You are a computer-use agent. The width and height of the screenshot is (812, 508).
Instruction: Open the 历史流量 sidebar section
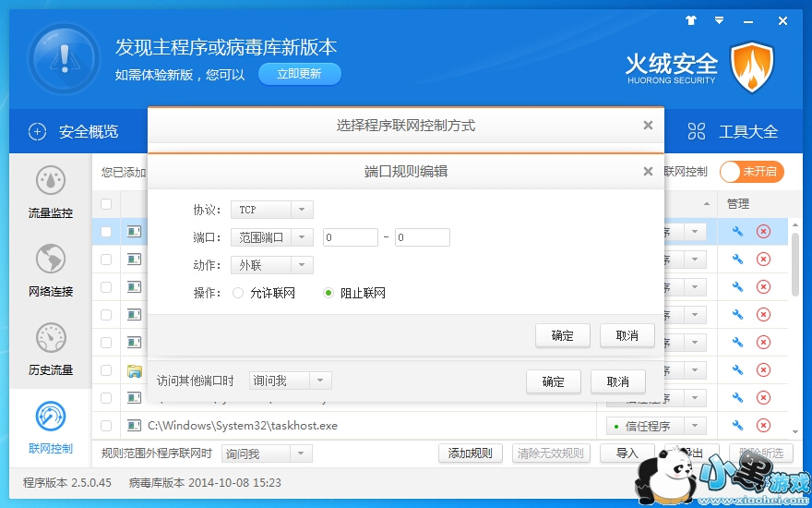pos(51,349)
